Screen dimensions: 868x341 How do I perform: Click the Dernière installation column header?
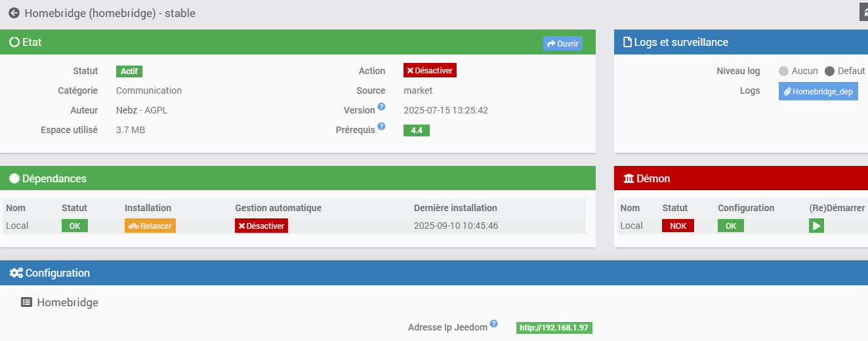pos(455,208)
